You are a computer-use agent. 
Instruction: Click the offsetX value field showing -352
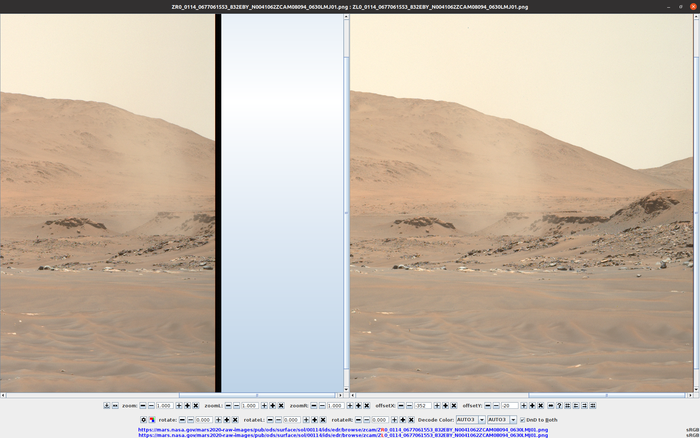pyautogui.click(x=423, y=406)
